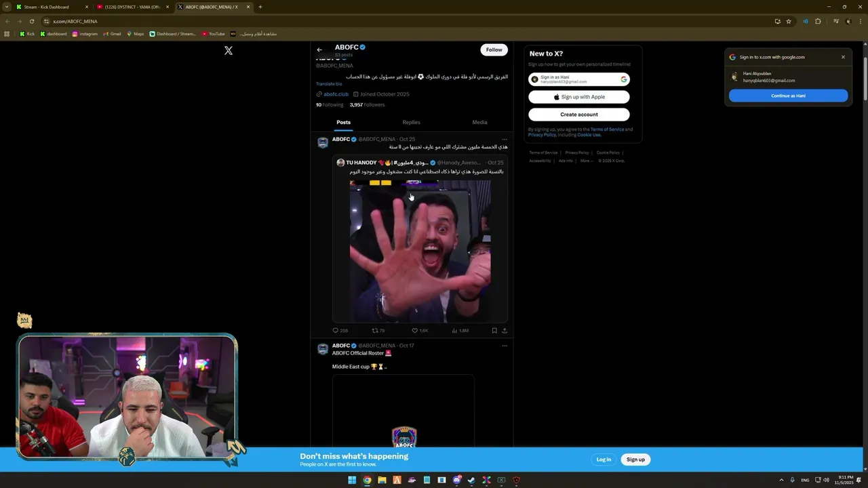868x488 pixels.
Task: Click Continue as Hani button
Action: coord(788,96)
